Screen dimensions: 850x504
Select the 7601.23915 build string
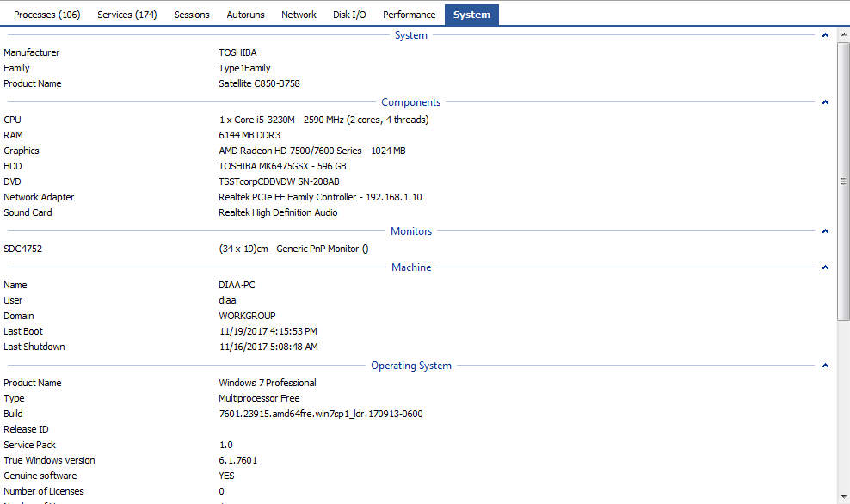320,414
